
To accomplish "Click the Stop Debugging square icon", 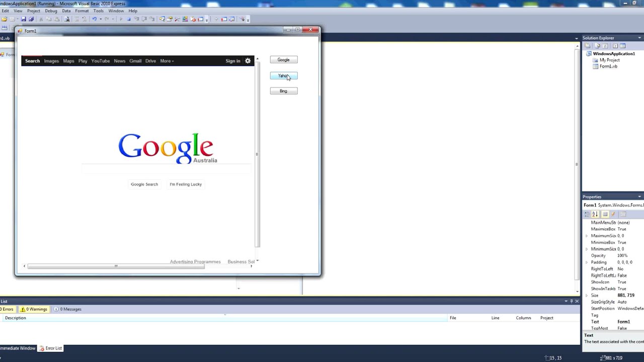I will [x=129, y=19].
